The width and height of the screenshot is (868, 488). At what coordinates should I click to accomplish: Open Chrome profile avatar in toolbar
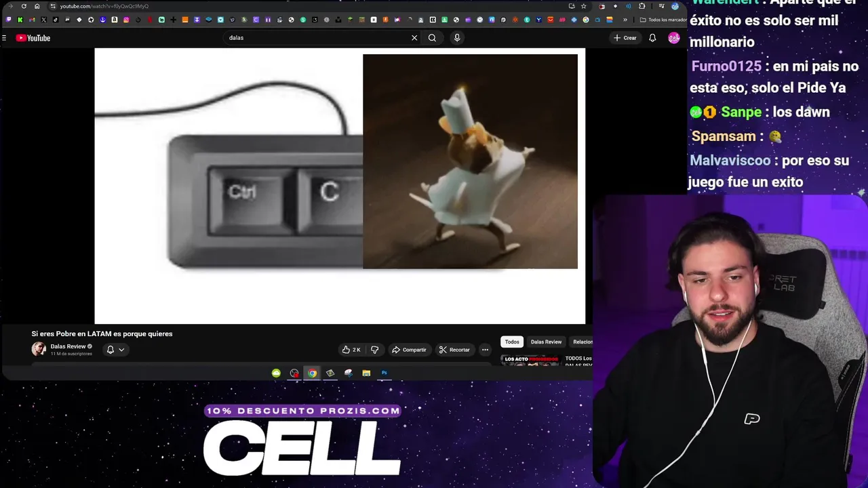675,6
